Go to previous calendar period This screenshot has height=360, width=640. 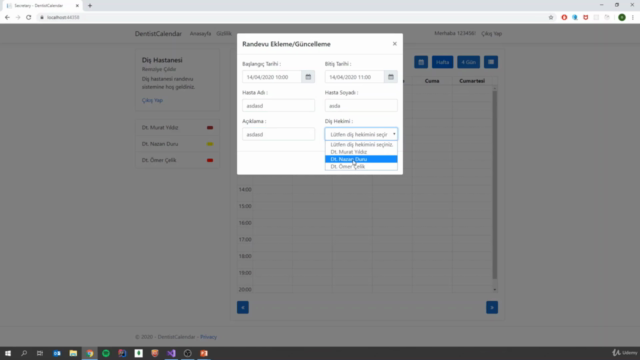pyautogui.click(x=243, y=307)
